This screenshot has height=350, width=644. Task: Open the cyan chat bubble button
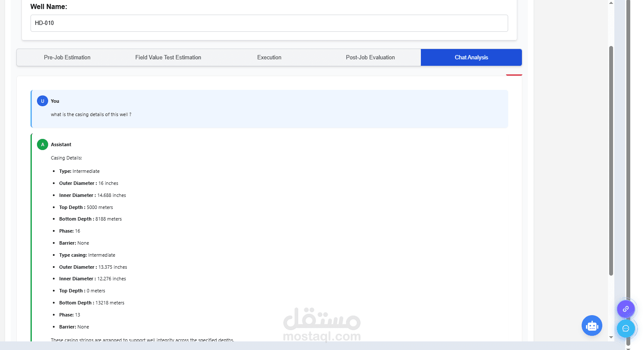coord(626,329)
